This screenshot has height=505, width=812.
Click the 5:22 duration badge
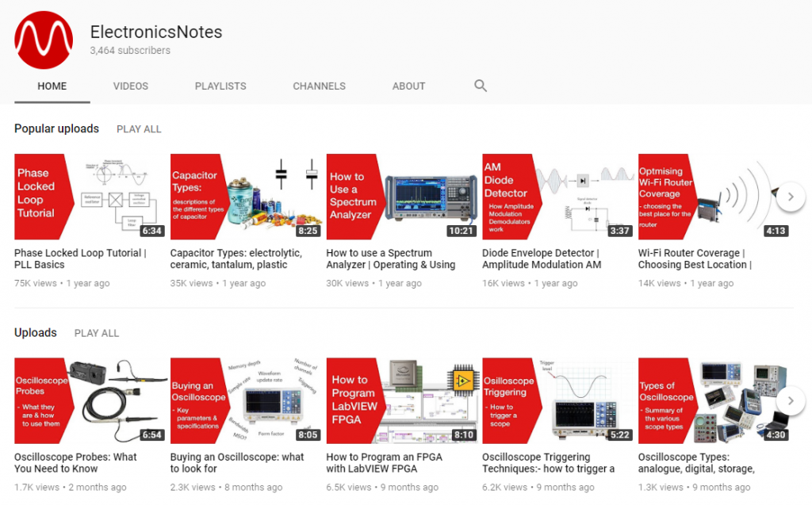[x=620, y=435]
